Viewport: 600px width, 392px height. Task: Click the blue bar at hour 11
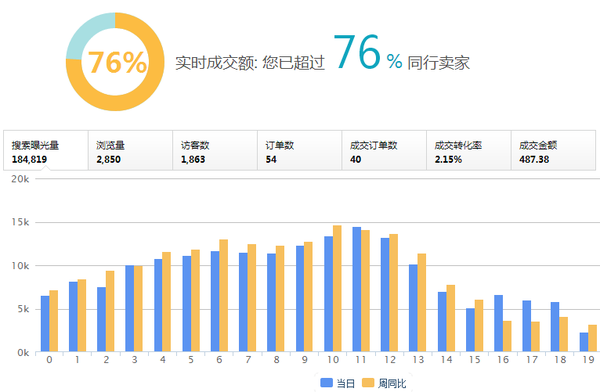click(357, 289)
